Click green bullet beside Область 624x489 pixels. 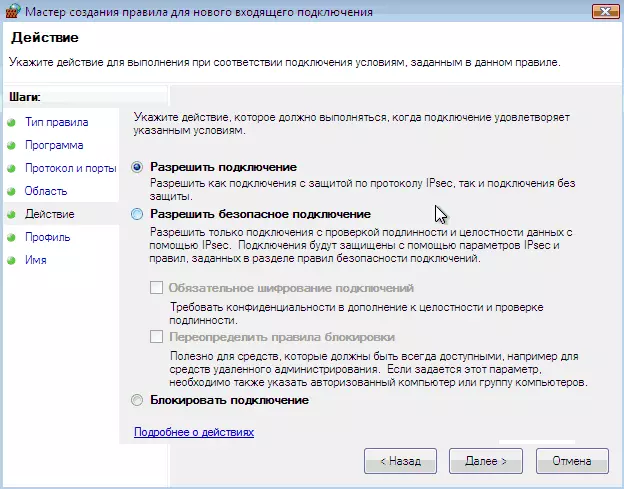click(11, 191)
